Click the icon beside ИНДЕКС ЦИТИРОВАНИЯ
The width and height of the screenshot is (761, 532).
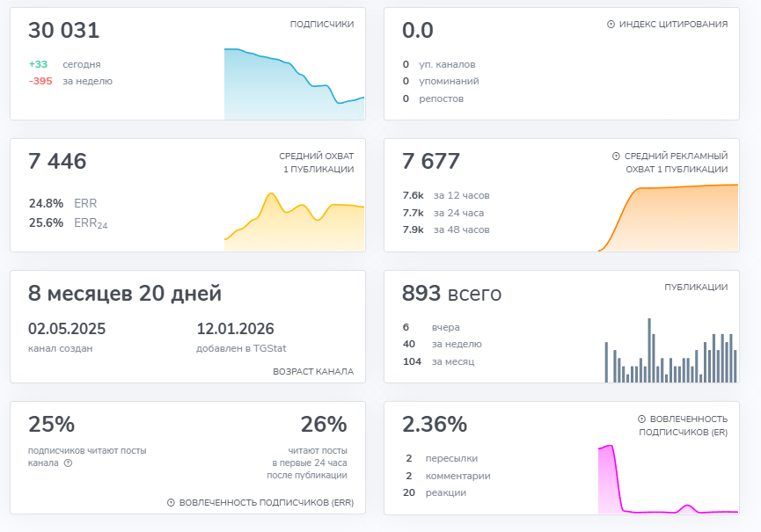611,25
